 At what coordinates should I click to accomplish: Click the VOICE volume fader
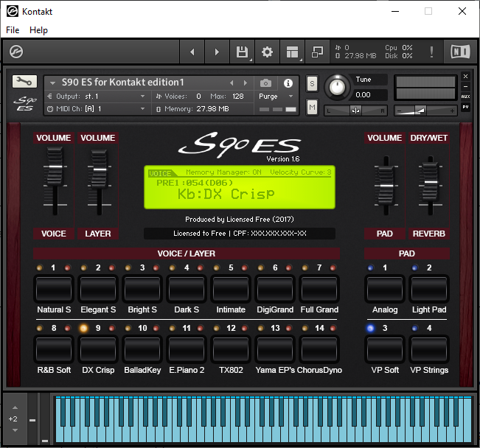(x=55, y=167)
